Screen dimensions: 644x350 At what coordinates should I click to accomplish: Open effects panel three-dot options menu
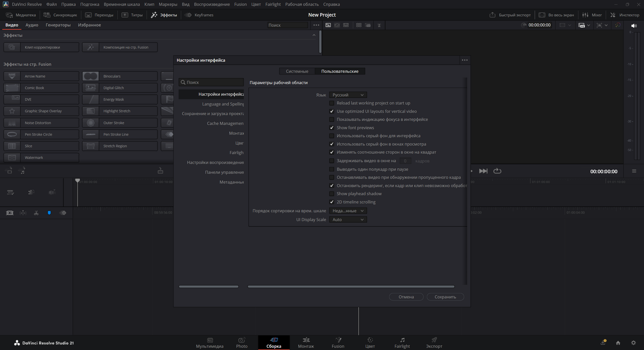[x=316, y=25]
